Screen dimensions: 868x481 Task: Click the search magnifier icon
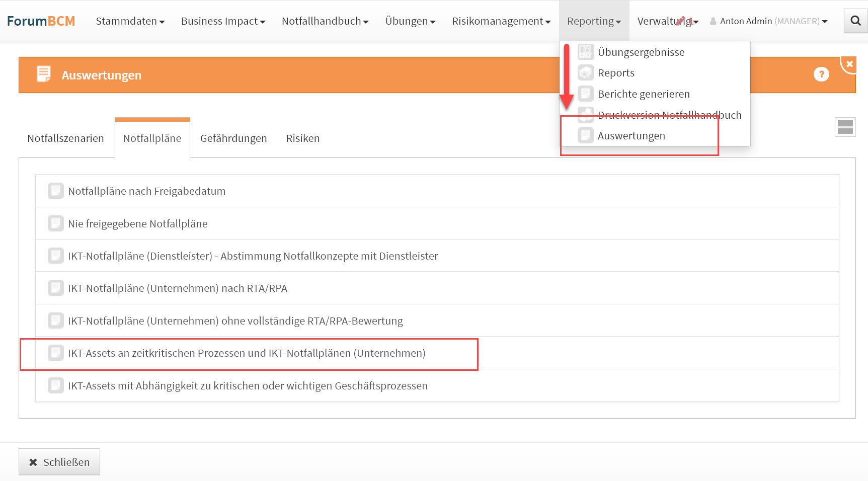click(855, 21)
